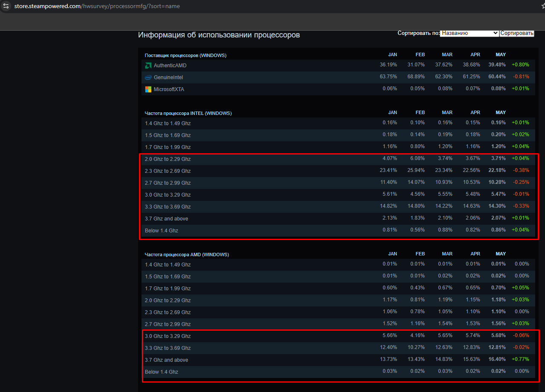Click AMD 3.0 Ghz to 3.29 Ghz row label
Viewport: 545px width, 392px height.
(168, 336)
